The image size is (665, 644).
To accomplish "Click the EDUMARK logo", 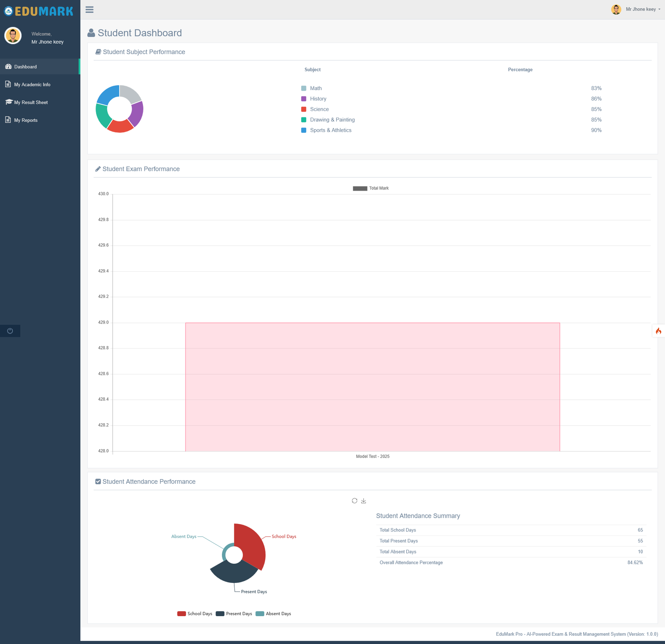I will pyautogui.click(x=39, y=11).
